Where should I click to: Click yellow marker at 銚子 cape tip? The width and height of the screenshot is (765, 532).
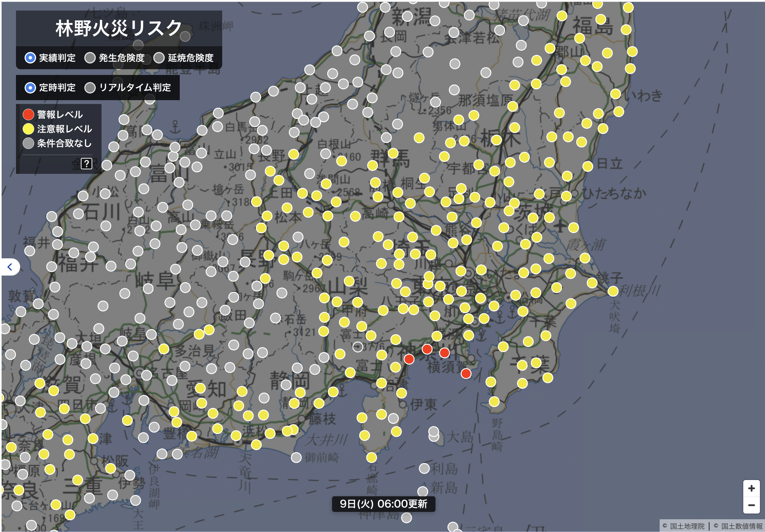pos(613,291)
